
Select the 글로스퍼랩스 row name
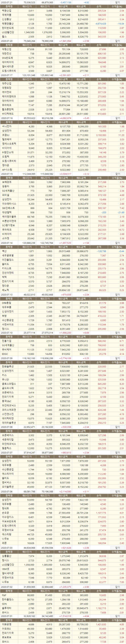9,384
